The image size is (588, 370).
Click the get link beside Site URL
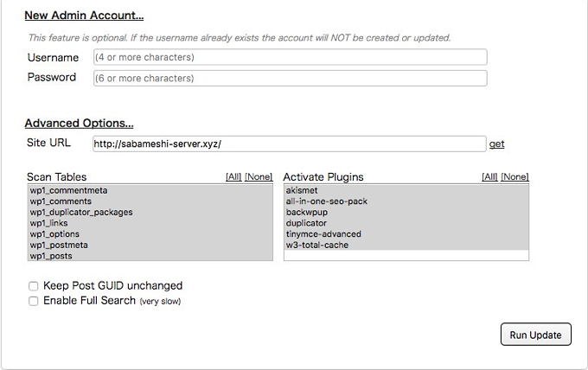tap(496, 144)
